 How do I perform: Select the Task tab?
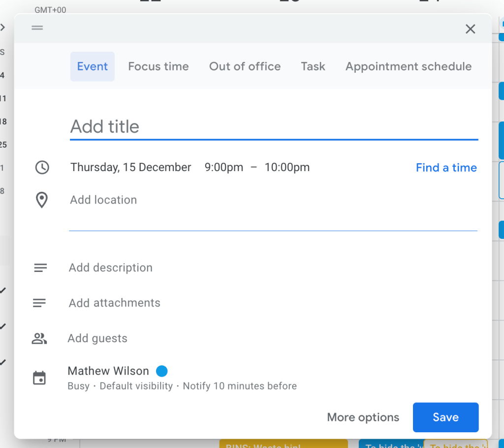[x=313, y=66]
